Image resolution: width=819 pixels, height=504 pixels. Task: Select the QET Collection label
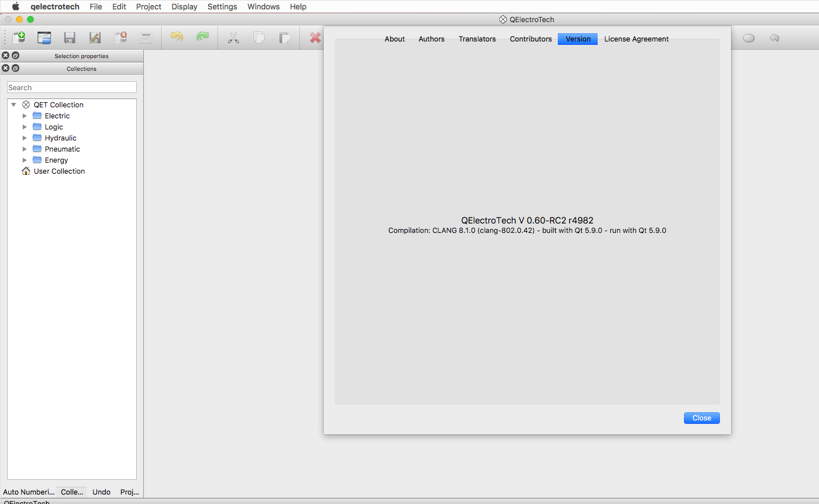coord(59,105)
